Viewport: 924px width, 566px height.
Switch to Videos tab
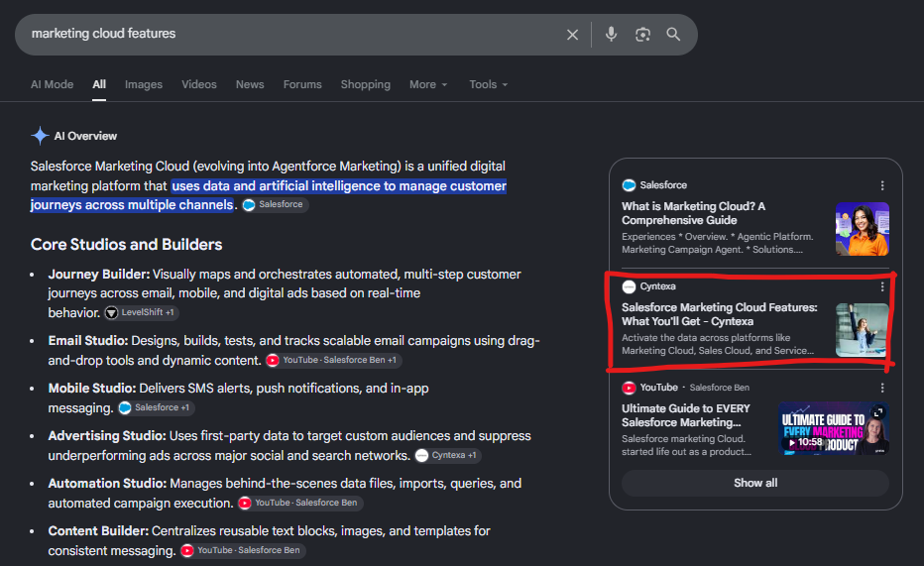(199, 84)
